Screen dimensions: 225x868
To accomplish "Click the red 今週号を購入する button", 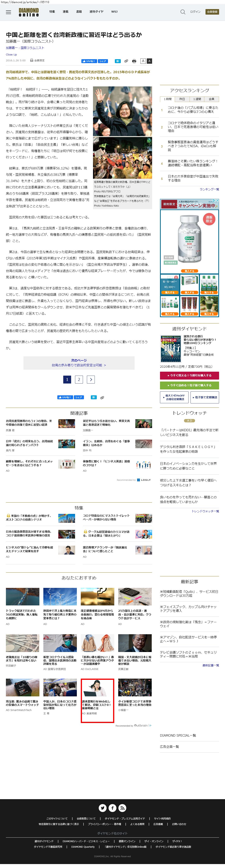I will (x=189, y=375).
